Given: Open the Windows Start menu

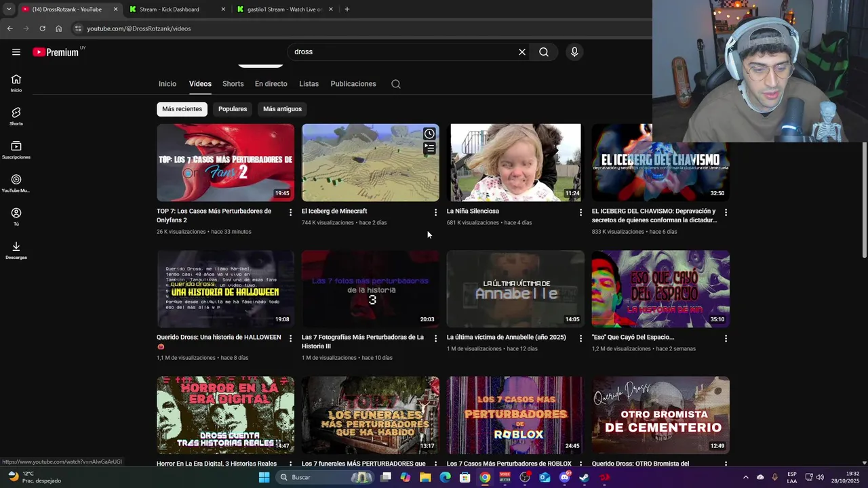Looking at the screenshot, I should [264, 477].
